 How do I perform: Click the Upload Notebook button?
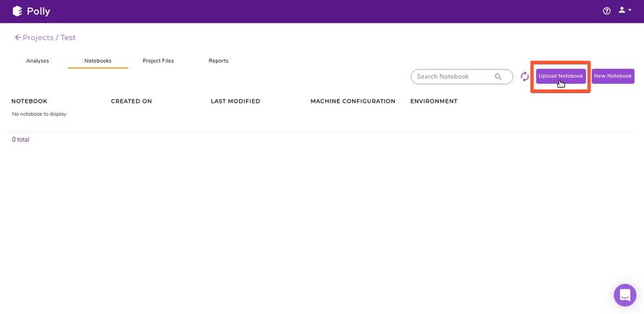[561, 76]
